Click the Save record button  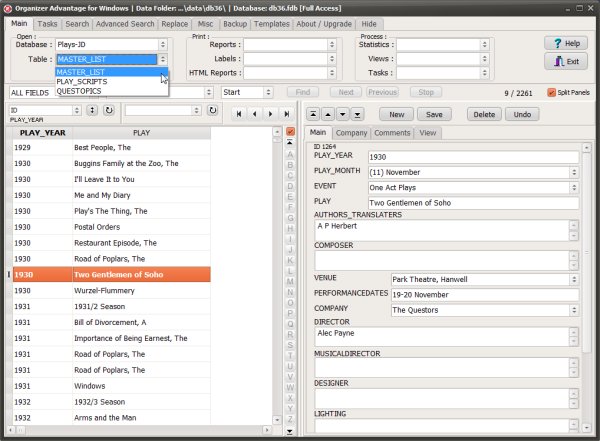tap(434, 114)
